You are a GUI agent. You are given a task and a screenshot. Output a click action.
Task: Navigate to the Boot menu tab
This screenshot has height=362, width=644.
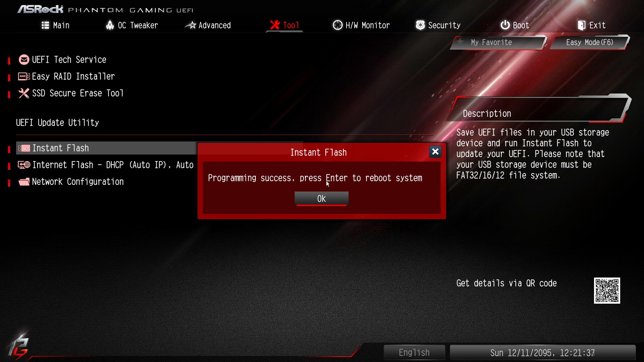(515, 25)
